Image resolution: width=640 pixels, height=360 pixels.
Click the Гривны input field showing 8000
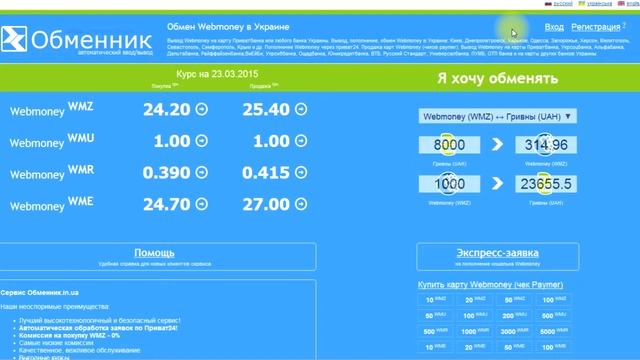coord(449,145)
